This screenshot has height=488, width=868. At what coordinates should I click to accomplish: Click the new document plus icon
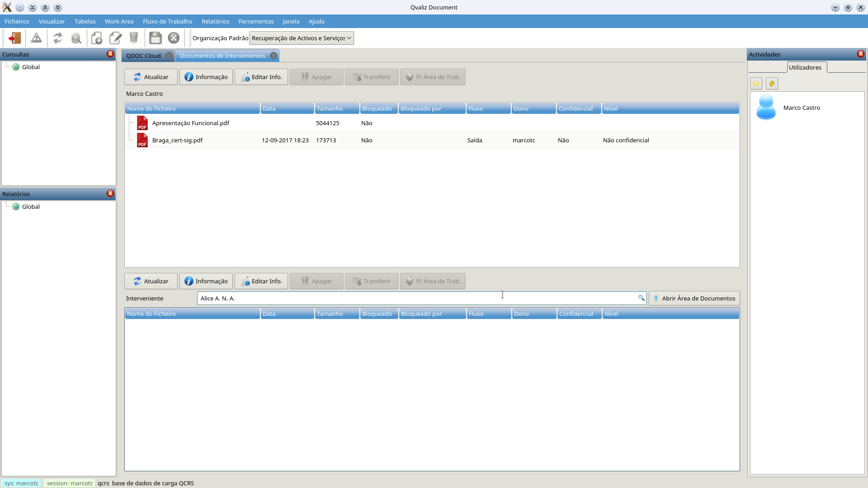97,38
